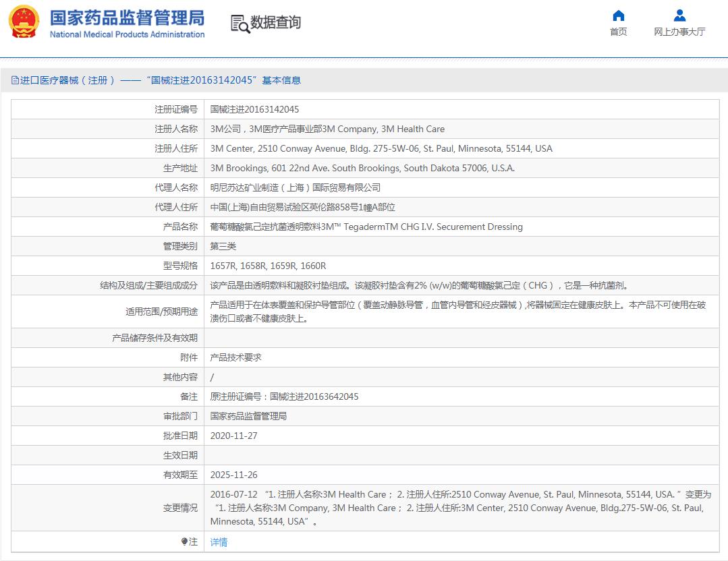Click the 产品名称 row label

click(x=180, y=227)
